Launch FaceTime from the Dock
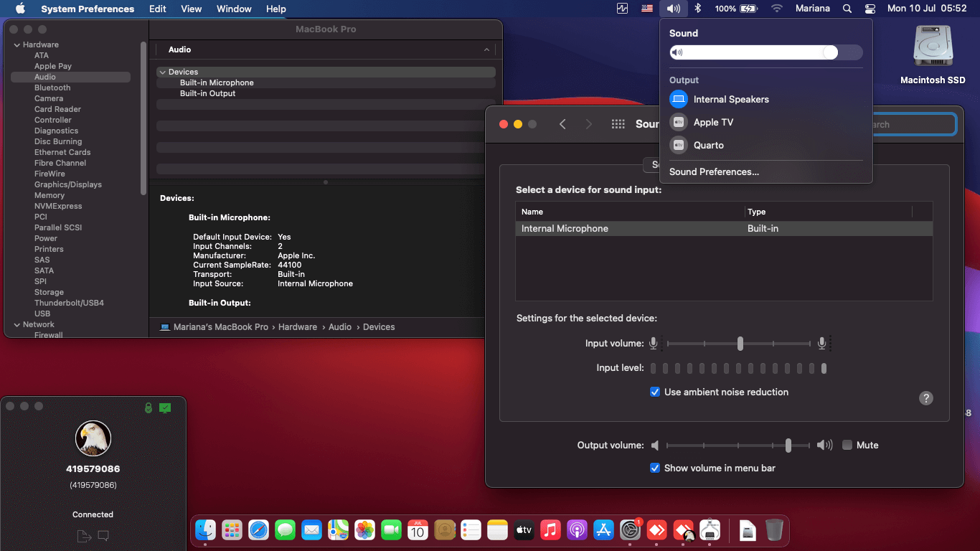This screenshot has width=980, height=551. [x=391, y=530]
